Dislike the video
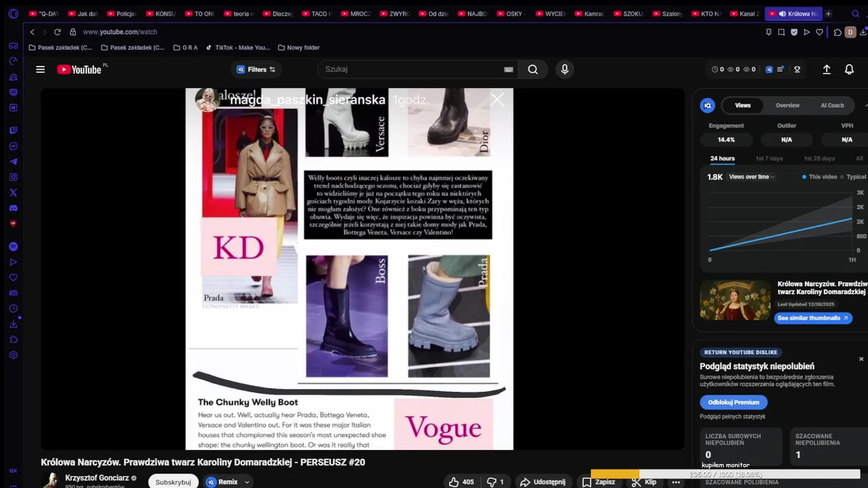 (x=496, y=482)
